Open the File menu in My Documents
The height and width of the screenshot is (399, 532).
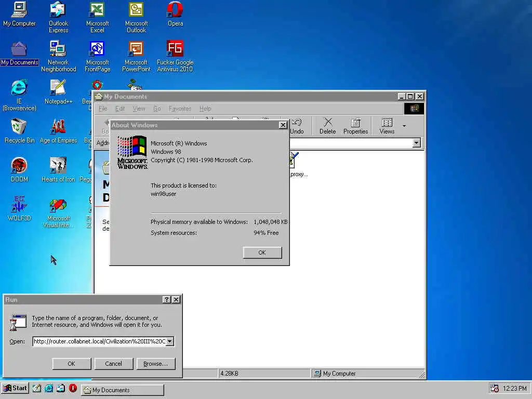tap(103, 109)
